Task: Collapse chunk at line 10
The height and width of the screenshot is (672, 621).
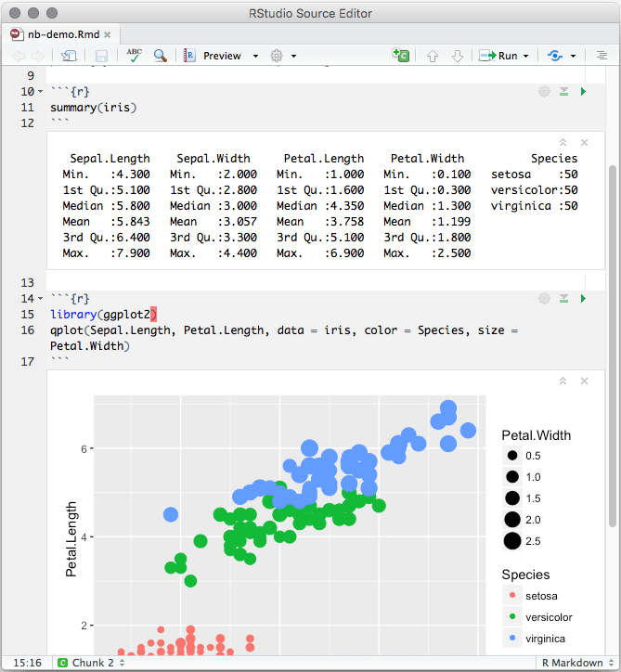Action: tap(40, 92)
